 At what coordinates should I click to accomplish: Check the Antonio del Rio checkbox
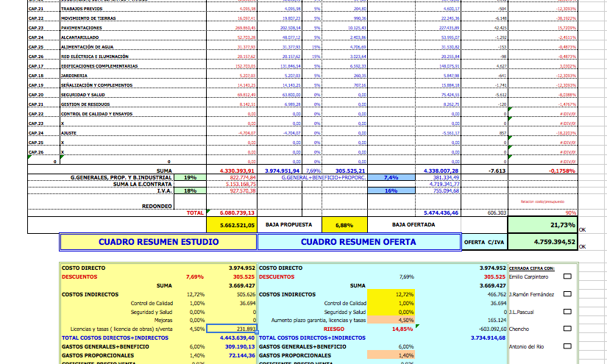point(567,347)
